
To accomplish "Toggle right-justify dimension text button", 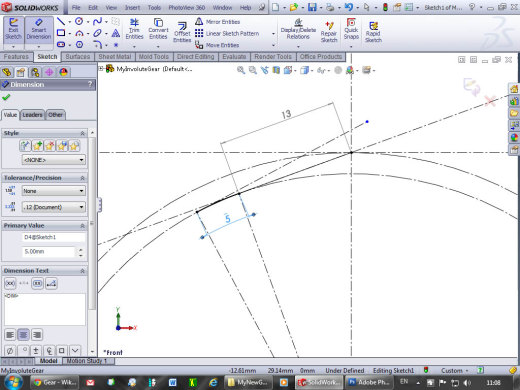I will [37, 334].
